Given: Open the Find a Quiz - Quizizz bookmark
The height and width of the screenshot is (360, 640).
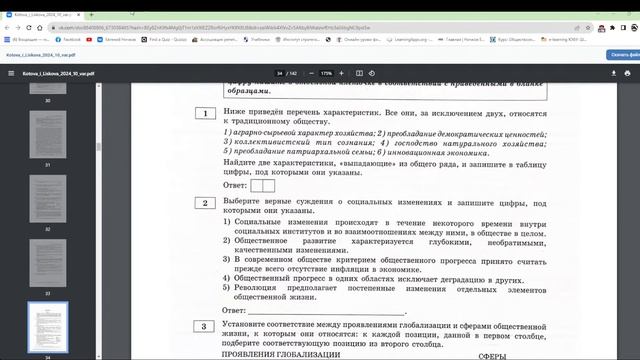Looking at the screenshot, I should pos(164,40).
